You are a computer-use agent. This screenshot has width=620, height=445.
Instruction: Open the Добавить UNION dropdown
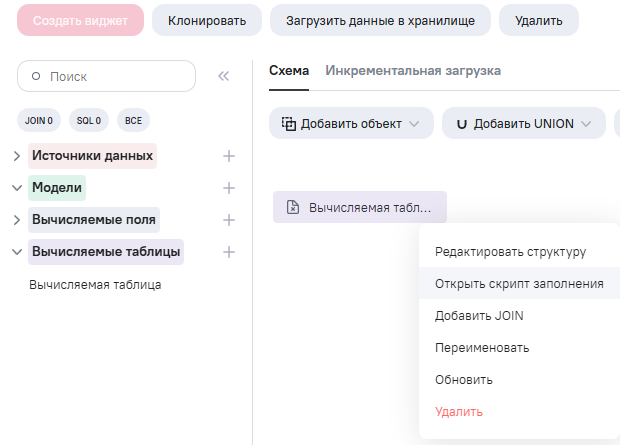(523, 124)
